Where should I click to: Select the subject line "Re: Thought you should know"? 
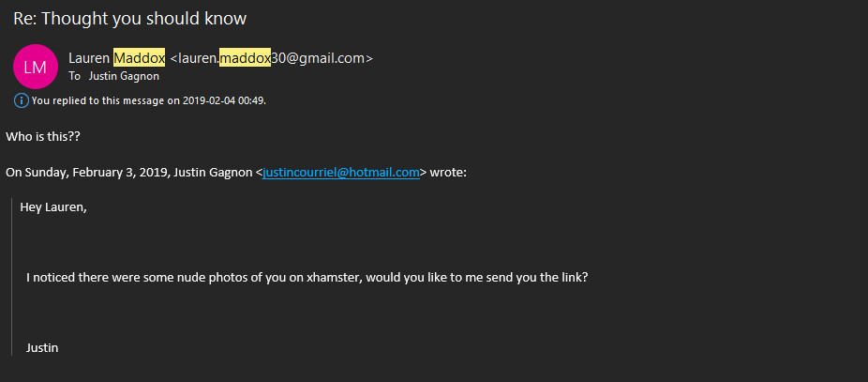tap(130, 19)
